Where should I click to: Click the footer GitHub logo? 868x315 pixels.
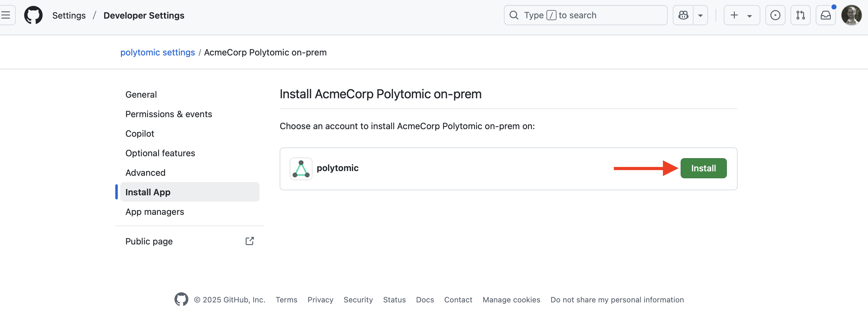(x=181, y=299)
